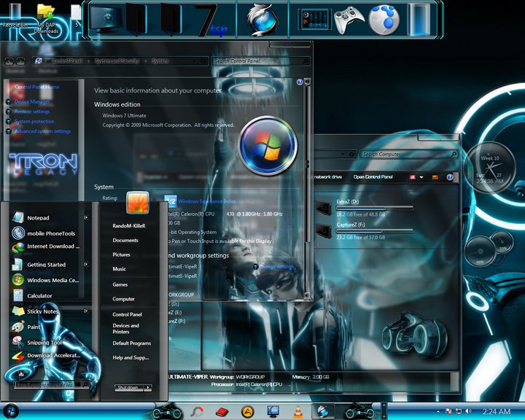
Task: Click the ExtraZ (D:) drive capacity bar
Action: (x=375, y=208)
